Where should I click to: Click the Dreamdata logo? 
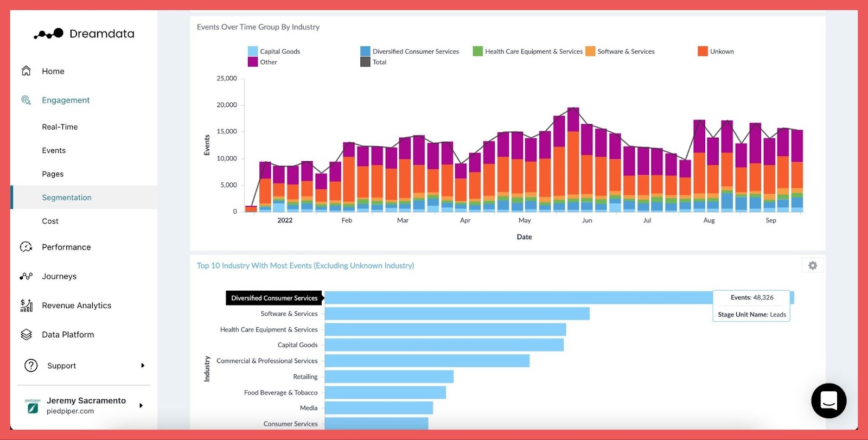(84, 34)
